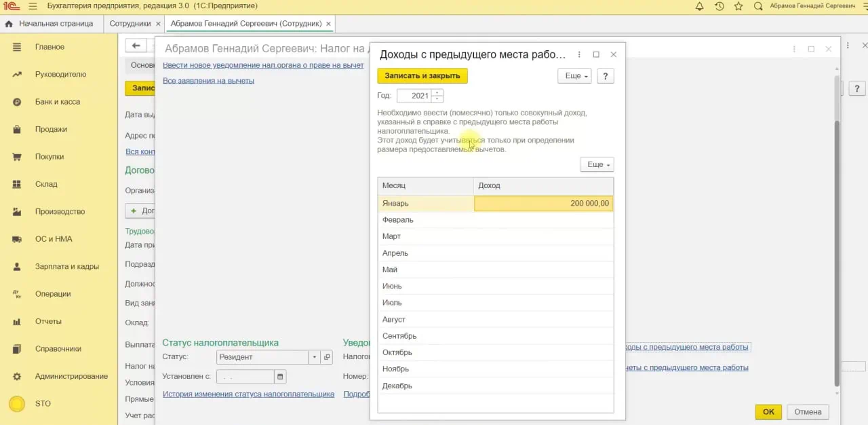Open История изменения статуса налогоплательщика link
The image size is (868, 425).
tap(248, 394)
